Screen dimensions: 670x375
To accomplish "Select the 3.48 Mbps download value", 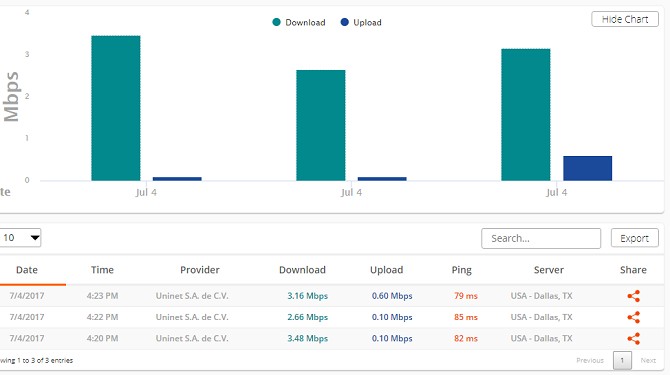I will pyautogui.click(x=307, y=339).
